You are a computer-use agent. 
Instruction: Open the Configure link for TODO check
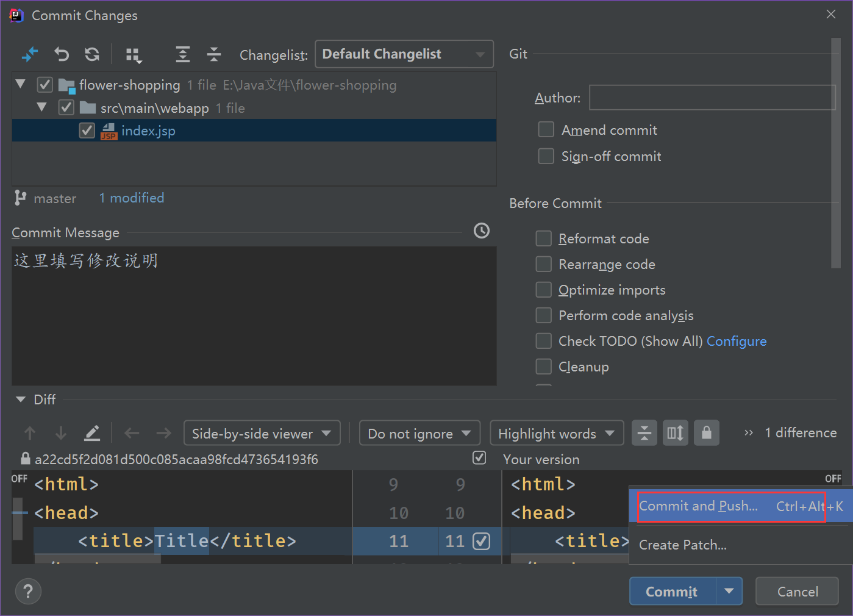(737, 342)
